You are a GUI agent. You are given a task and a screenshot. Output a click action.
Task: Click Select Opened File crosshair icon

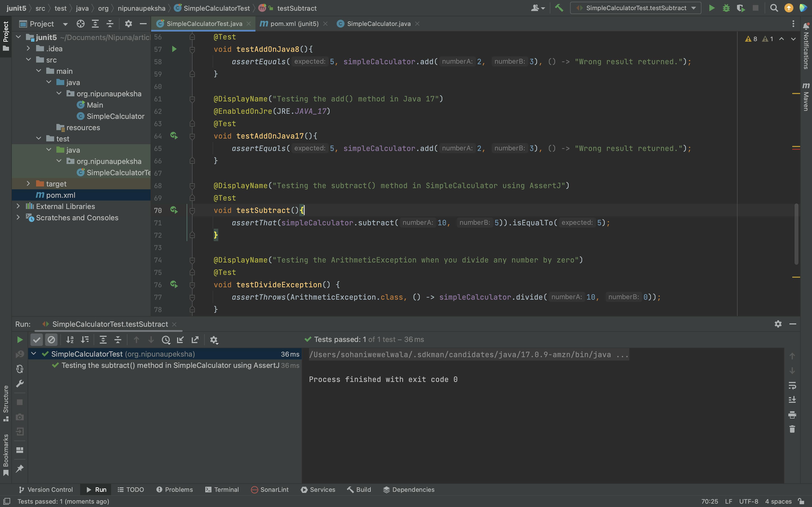[81, 24]
